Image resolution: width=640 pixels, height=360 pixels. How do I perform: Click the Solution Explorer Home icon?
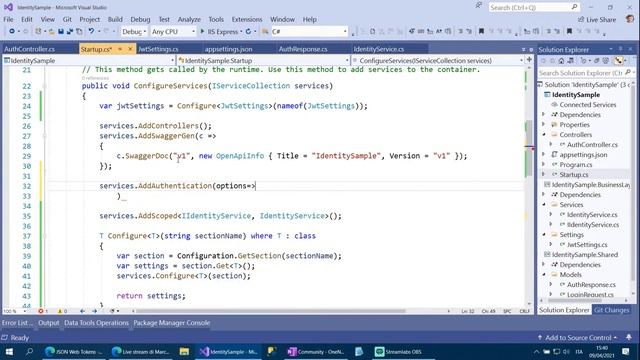pyautogui.click(x=561, y=61)
